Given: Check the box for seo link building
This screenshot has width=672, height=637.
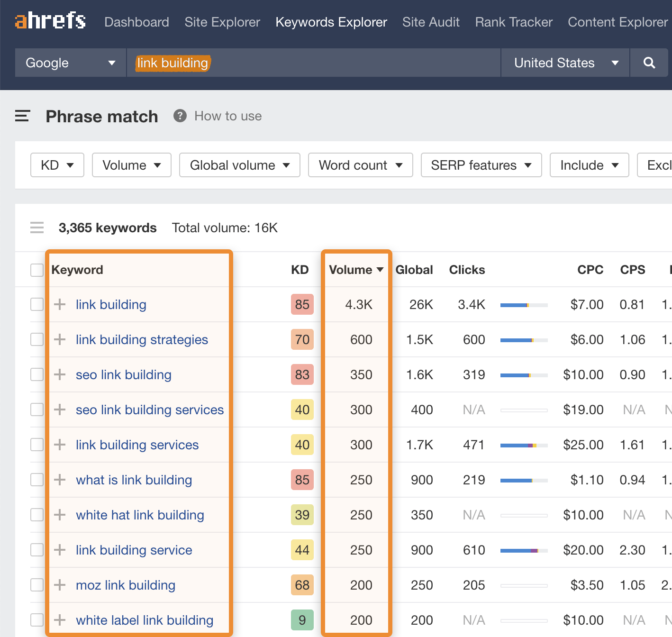Looking at the screenshot, I should (37, 374).
